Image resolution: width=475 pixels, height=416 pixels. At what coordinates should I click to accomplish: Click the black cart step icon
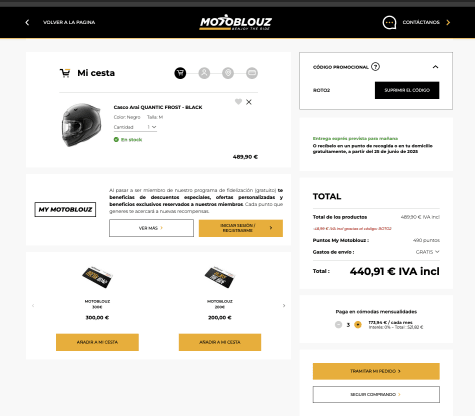[180, 73]
